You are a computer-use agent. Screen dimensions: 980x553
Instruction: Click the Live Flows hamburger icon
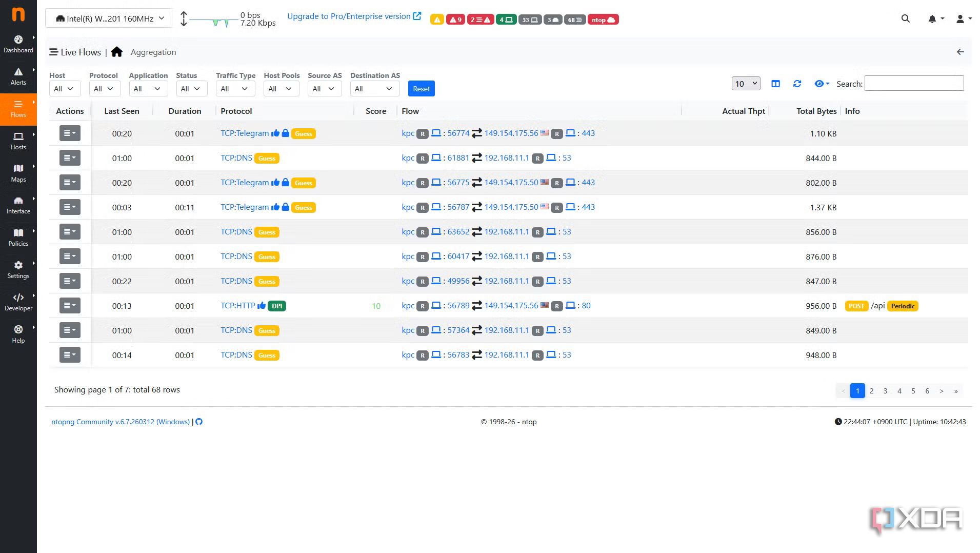(53, 52)
